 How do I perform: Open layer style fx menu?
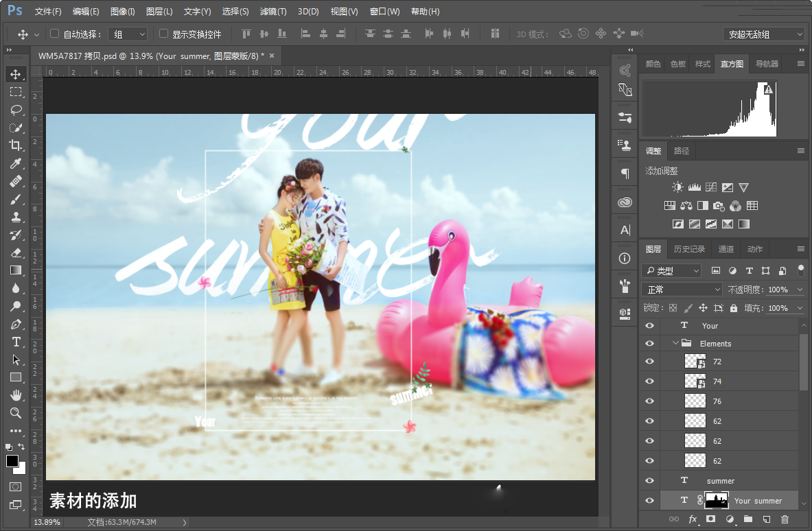(x=693, y=519)
